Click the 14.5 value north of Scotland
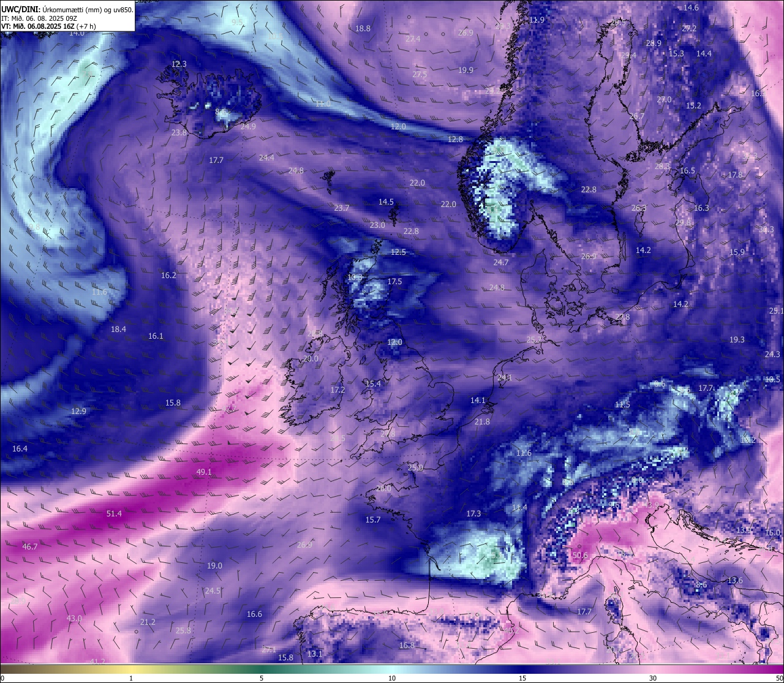Screen dimensions: 784x683 pos(386,202)
